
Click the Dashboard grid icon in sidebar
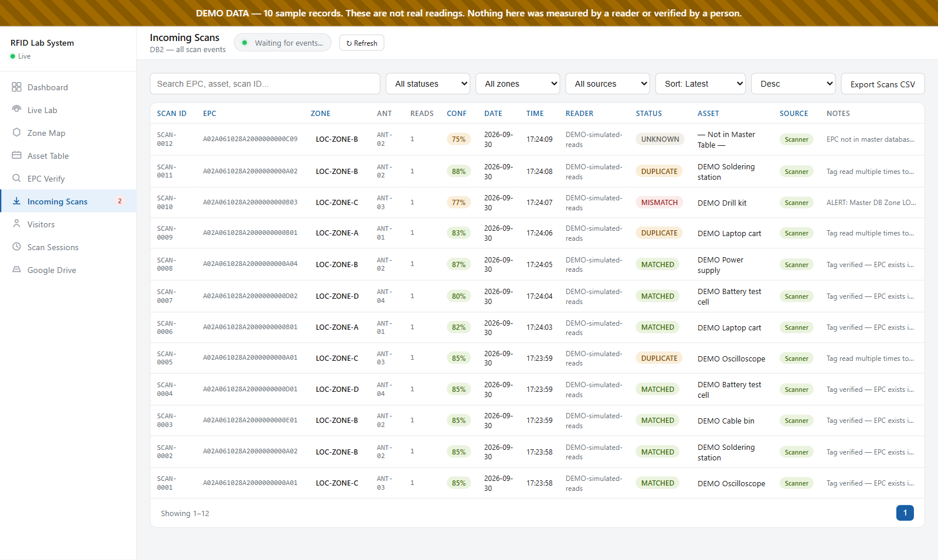(x=16, y=87)
